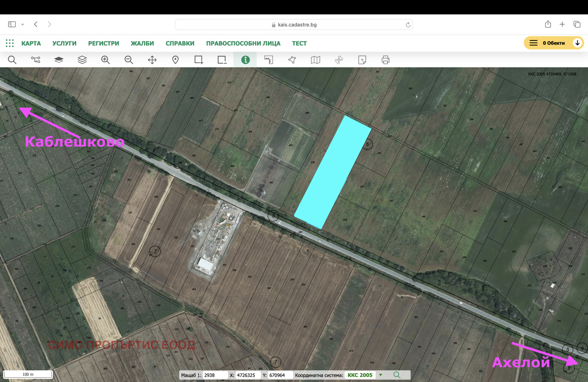The image size is (588, 382).
Task: Click the measurement ruler tool
Action: 269,60
